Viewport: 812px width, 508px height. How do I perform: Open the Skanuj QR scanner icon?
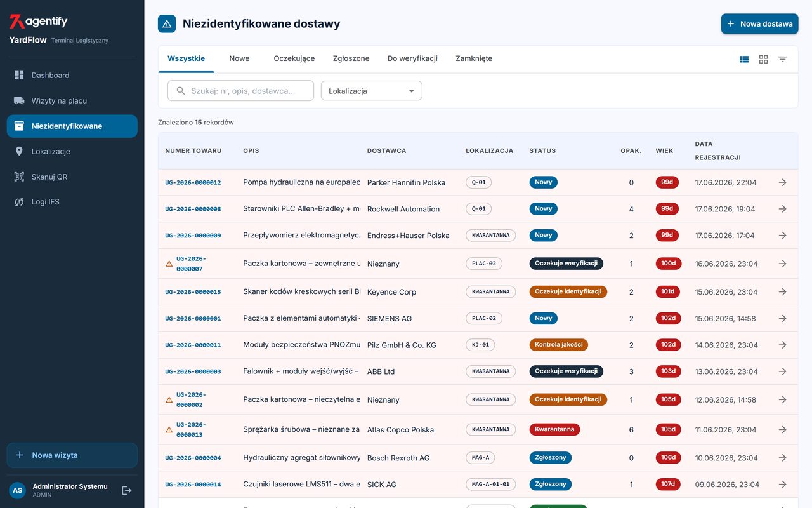[19, 177]
